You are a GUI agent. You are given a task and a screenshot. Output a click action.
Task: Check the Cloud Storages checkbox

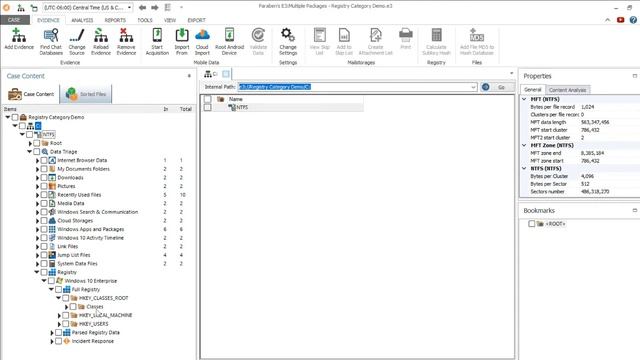tap(44, 220)
